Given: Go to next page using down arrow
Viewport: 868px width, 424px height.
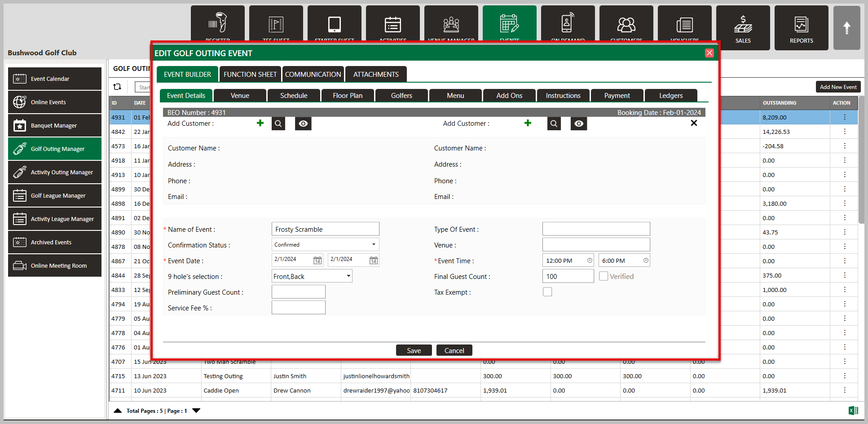Looking at the screenshot, I should tap(196, 411).
